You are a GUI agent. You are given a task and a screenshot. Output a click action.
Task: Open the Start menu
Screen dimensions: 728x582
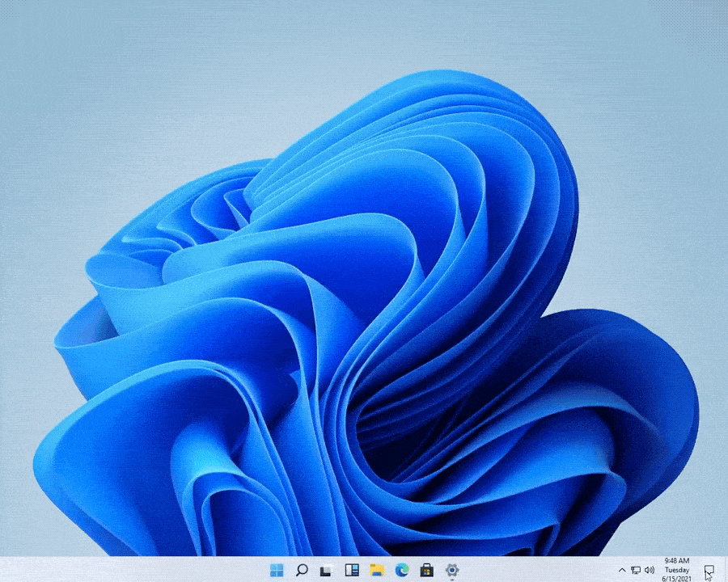click(x=277, y=570)
